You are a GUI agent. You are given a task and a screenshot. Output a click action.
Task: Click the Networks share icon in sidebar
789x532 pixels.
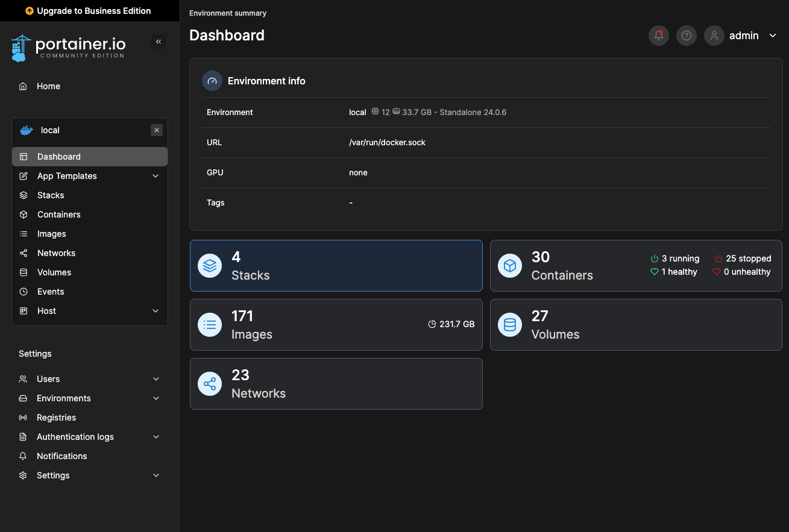24,253
